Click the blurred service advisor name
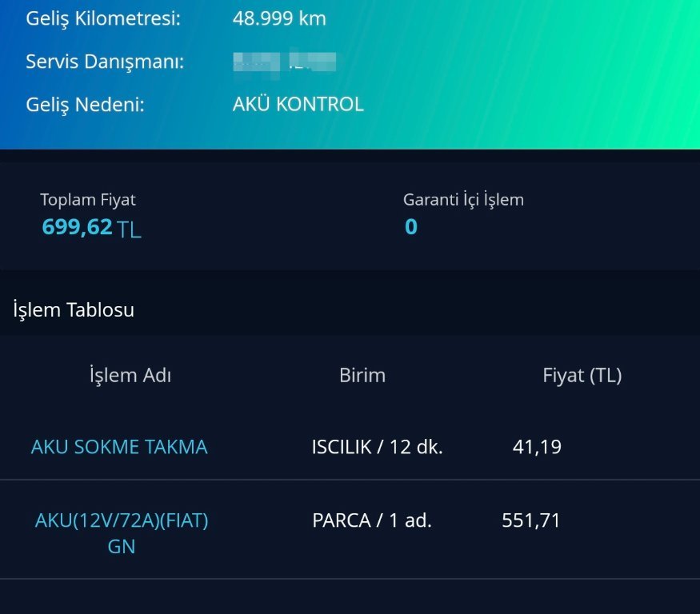 pyautogui.click(x=284, y=62)
